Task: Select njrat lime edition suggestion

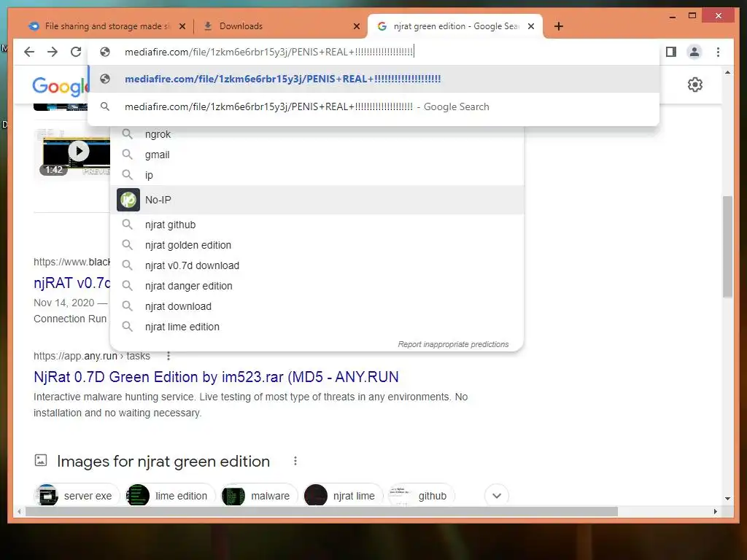Action: pos(317,327)
